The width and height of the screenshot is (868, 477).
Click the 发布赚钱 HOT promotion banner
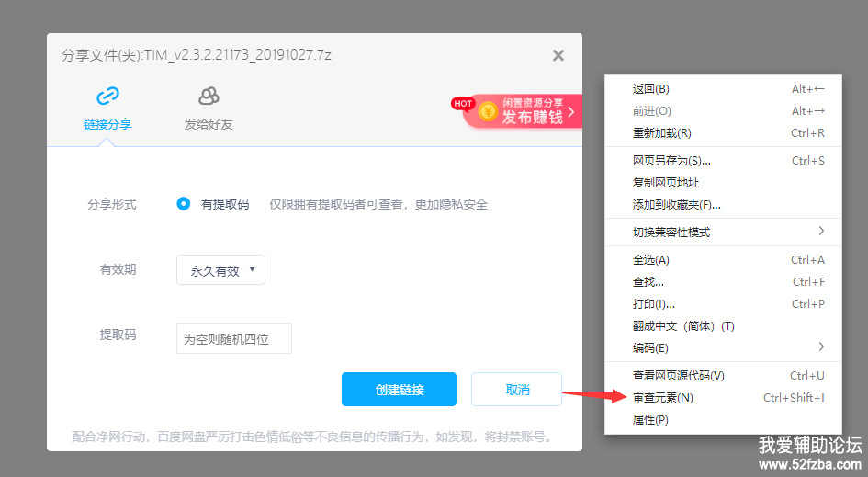[516, 111]
